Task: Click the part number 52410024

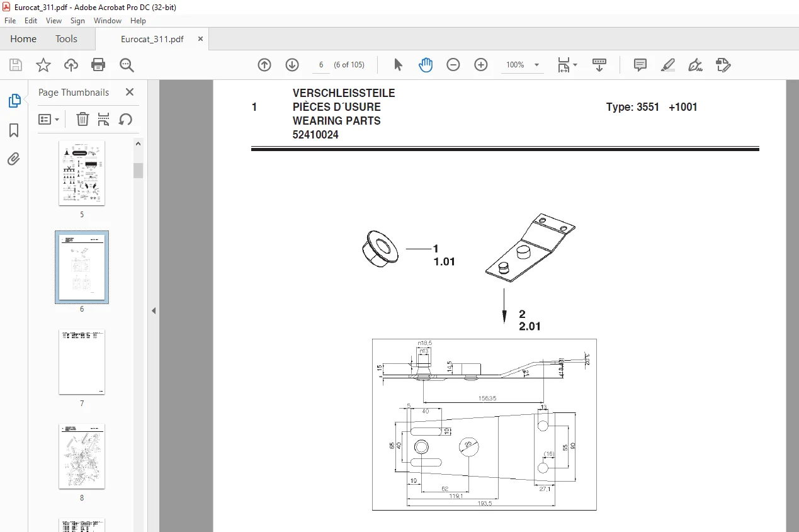Action: click(x=315, y=135)
